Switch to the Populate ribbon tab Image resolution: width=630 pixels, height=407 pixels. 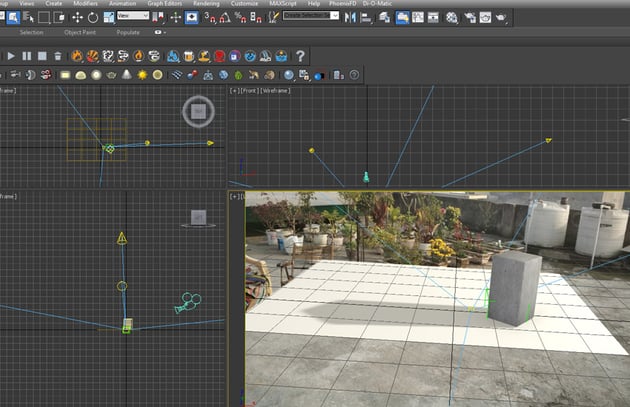click(128, 32)
